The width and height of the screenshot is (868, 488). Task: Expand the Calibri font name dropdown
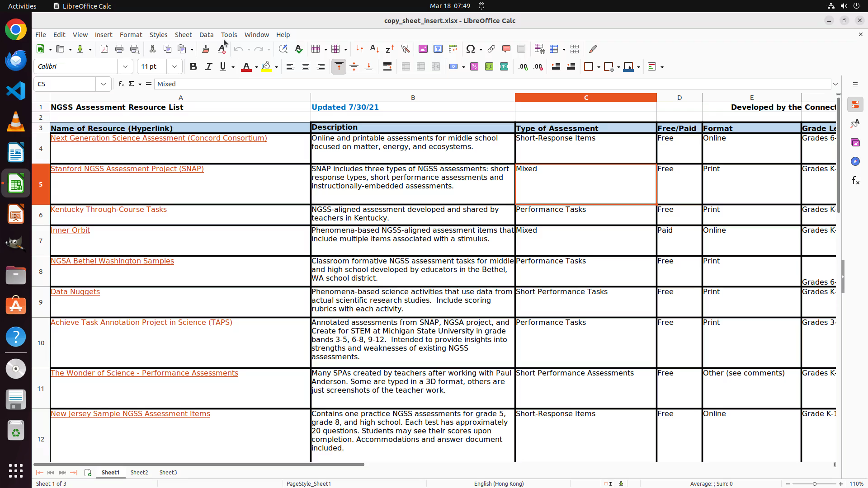click(125, 66)
